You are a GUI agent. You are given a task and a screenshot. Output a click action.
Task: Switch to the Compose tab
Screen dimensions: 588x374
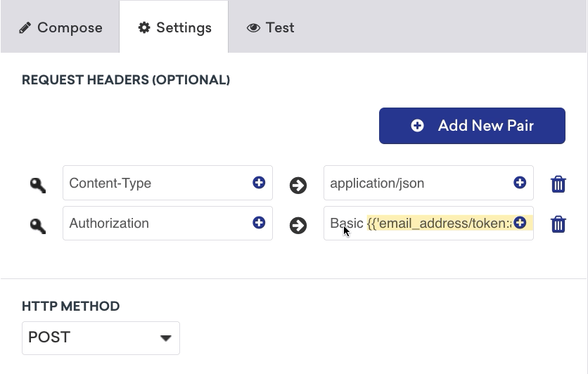coord(60,28)
